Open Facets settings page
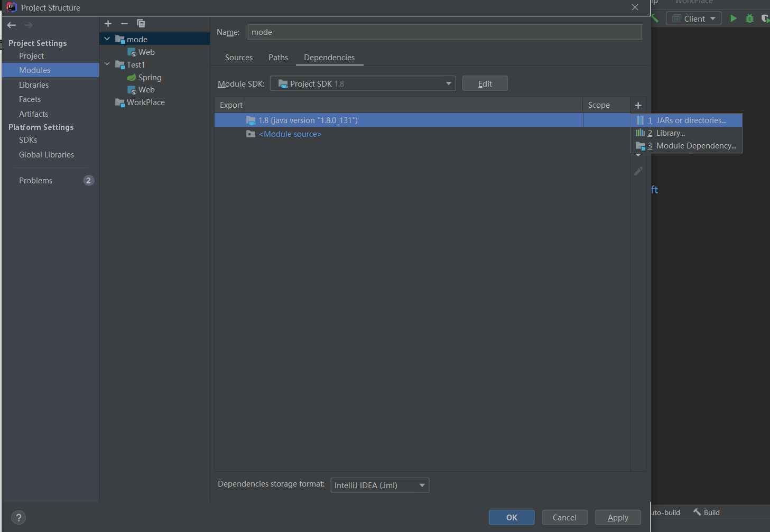 30,99
